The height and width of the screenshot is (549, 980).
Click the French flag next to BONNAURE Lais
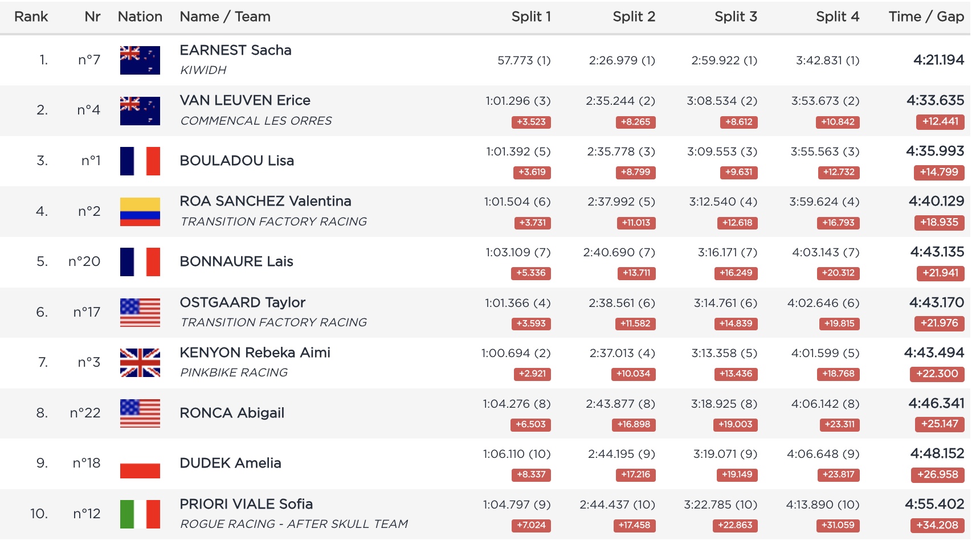pos(140,261)
